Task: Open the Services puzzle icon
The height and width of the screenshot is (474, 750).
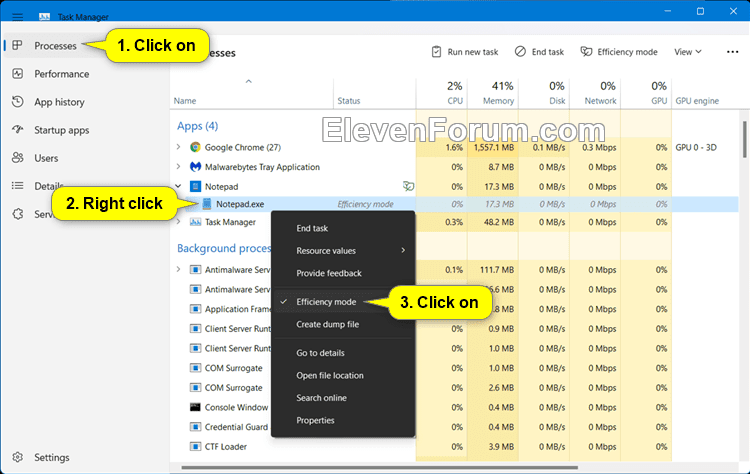Action: (17, 214)
